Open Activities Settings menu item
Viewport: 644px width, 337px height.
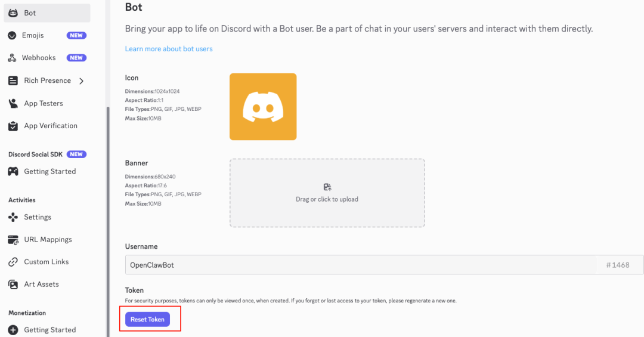click(x=38, y=217)
